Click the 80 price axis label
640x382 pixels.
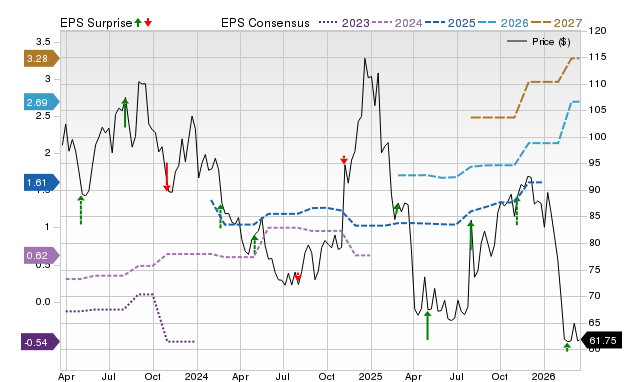point(595,243)
